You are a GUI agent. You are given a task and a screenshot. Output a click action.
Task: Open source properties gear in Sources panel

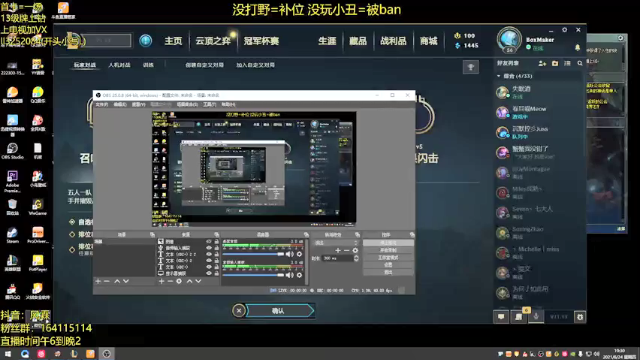click(x=179, y=281)
